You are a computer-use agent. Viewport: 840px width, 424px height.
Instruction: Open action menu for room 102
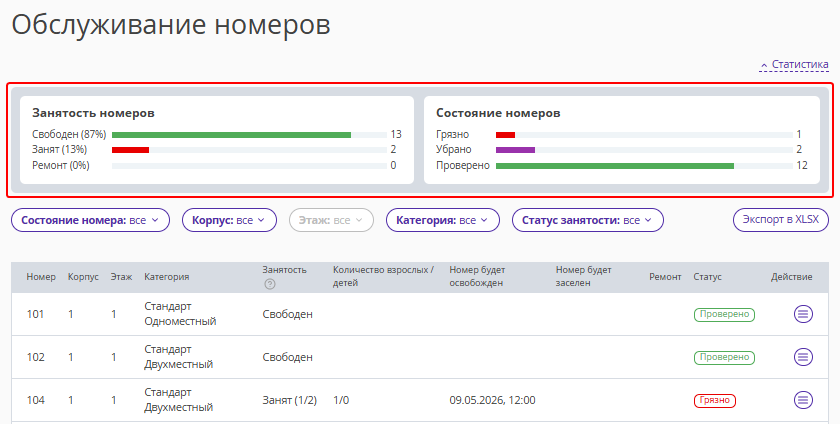click(x=803, y=357)
